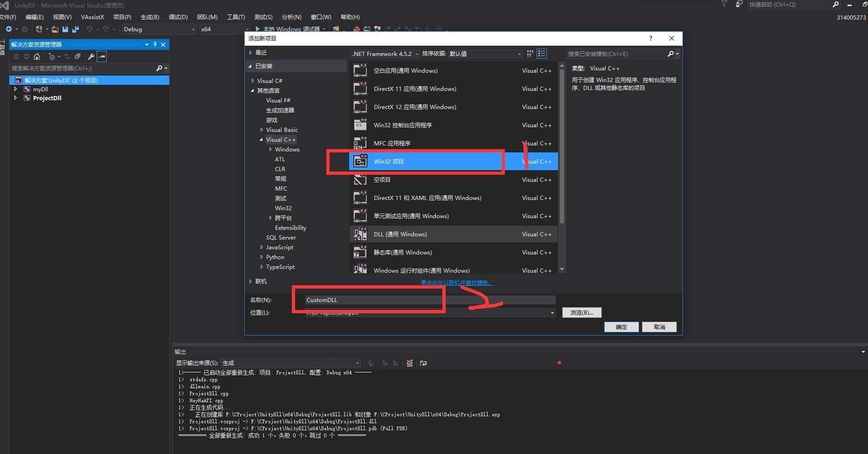The width and height of the screenshot is (868, 454).
Task: Expand Visual C# template category
Action: pyautogui.click(x=253, y=81)
